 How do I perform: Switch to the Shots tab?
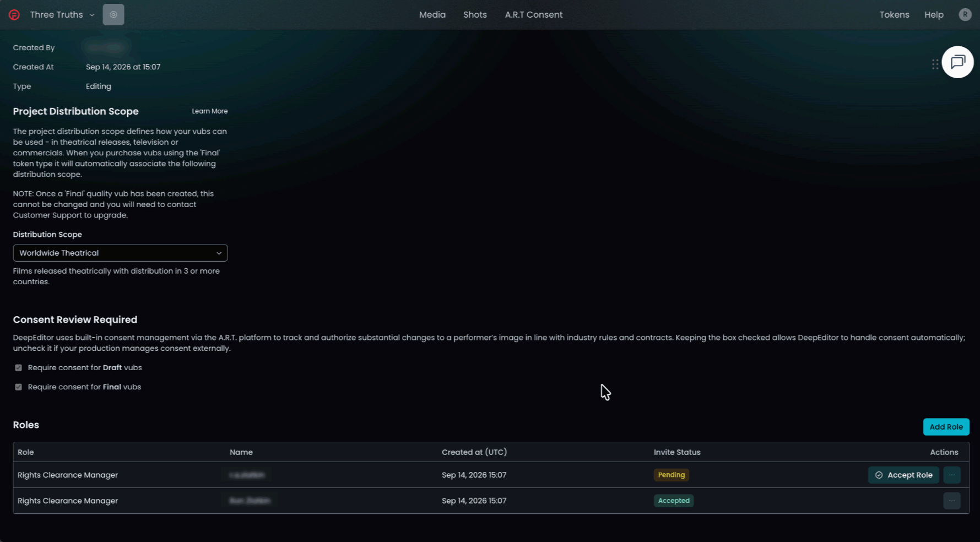point(475,15)
